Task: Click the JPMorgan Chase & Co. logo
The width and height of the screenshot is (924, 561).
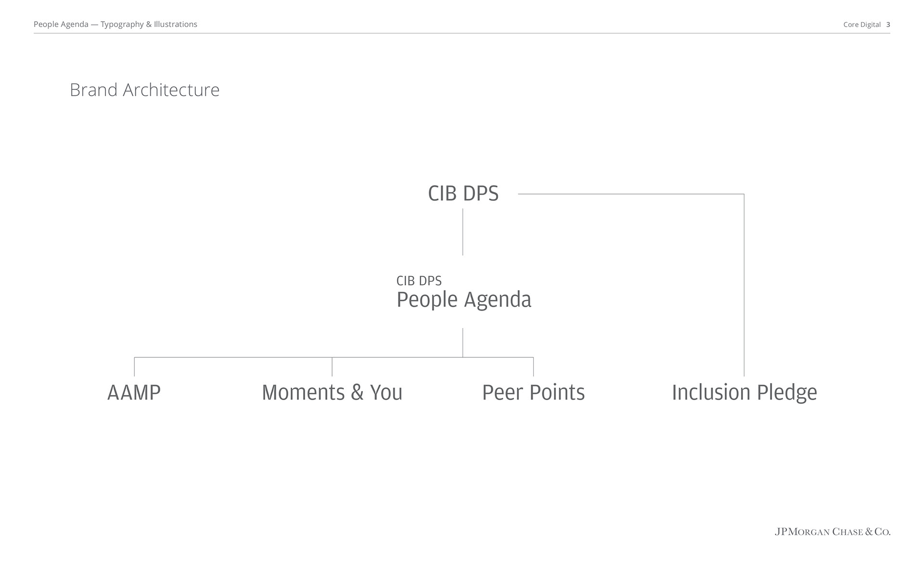Action: tap(833, 532)
